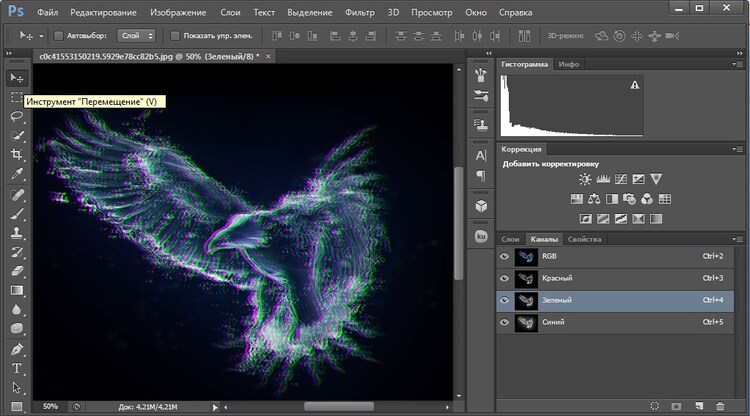Screen dimensions: 750x416
Task: Delete current channel with trash icon
Action: point(719,406)
